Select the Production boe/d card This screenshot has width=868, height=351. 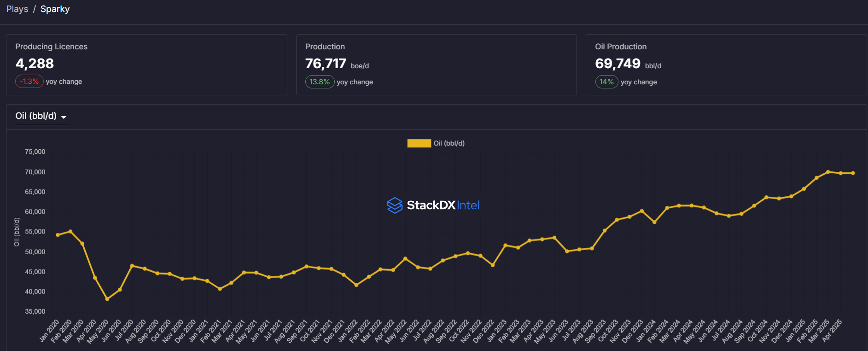pyautogui.click(x=436, y=64)
